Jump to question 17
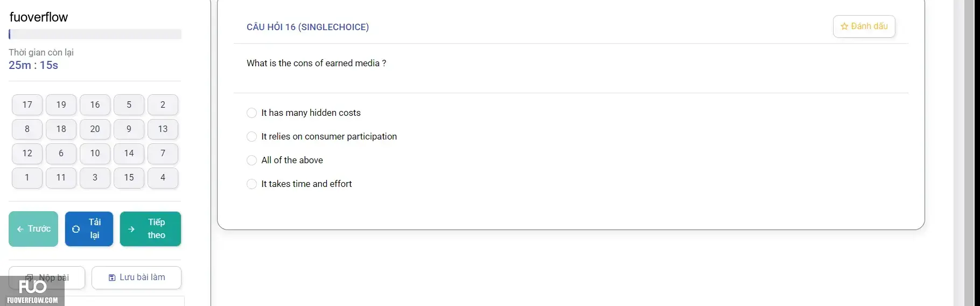Image resolution: width=980 pixels, height=306 pixels. pos(27,105)
